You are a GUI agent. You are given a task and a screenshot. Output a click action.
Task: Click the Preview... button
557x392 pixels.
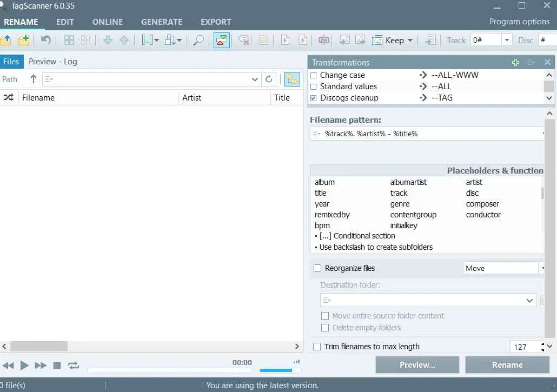[x=417, y=365]
